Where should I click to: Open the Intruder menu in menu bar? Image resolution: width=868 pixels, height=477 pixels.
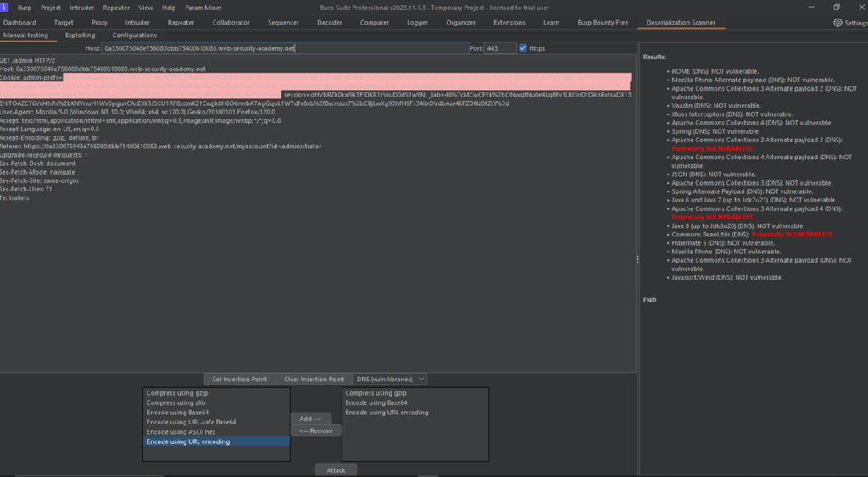pyautogui.click(x=81, y=8)
